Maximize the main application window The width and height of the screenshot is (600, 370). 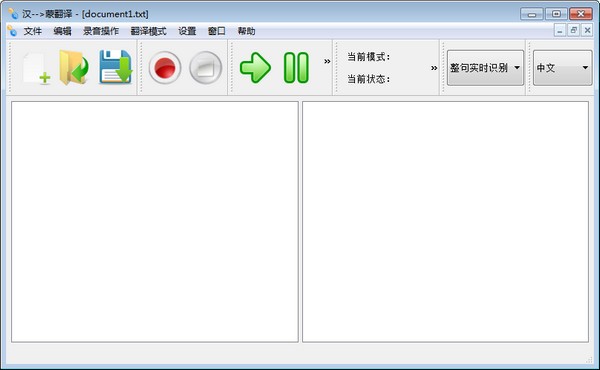[x=556, y=14]
